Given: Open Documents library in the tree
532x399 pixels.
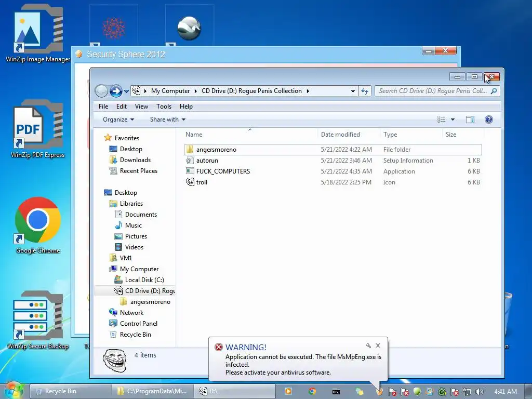Looking at the screenshot, I should pyautogui.click(x=136, y=215).
